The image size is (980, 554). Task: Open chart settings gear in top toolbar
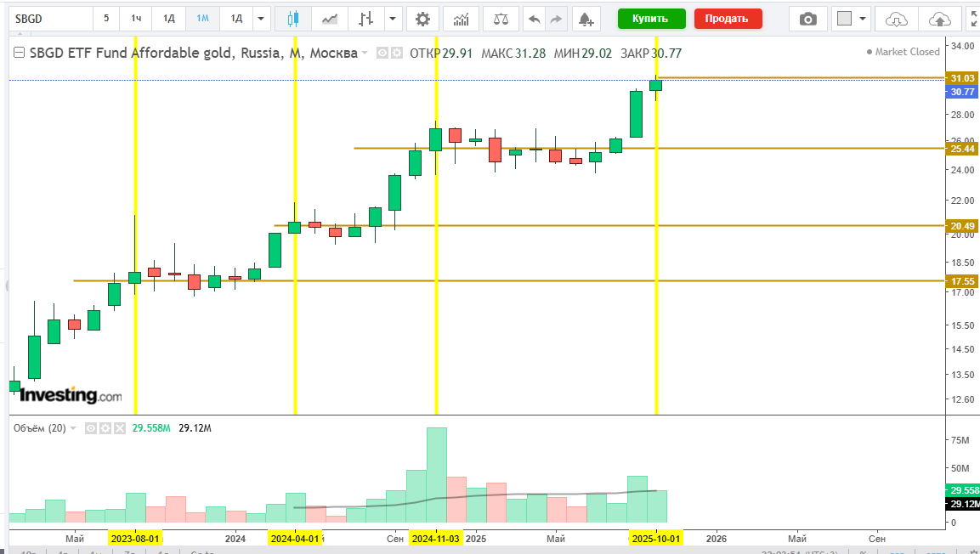point(423,19)
